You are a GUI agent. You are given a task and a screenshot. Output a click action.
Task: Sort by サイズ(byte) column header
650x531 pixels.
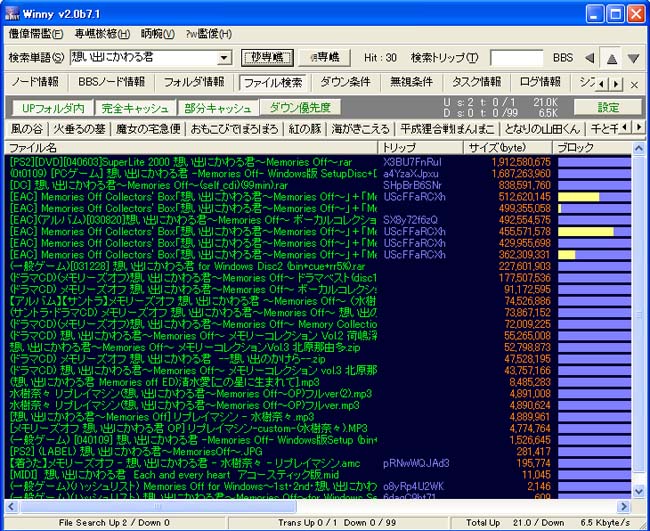coord(508,148)
